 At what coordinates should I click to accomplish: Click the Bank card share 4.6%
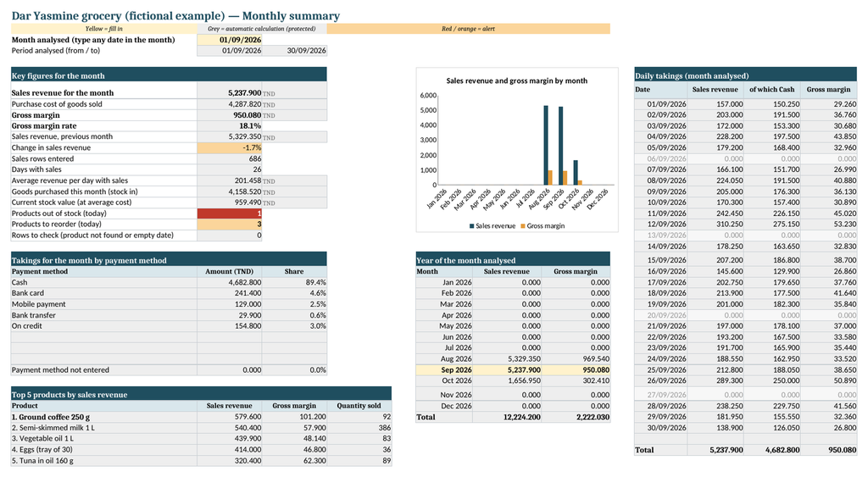pyautogui.click(x=294, y=293)
